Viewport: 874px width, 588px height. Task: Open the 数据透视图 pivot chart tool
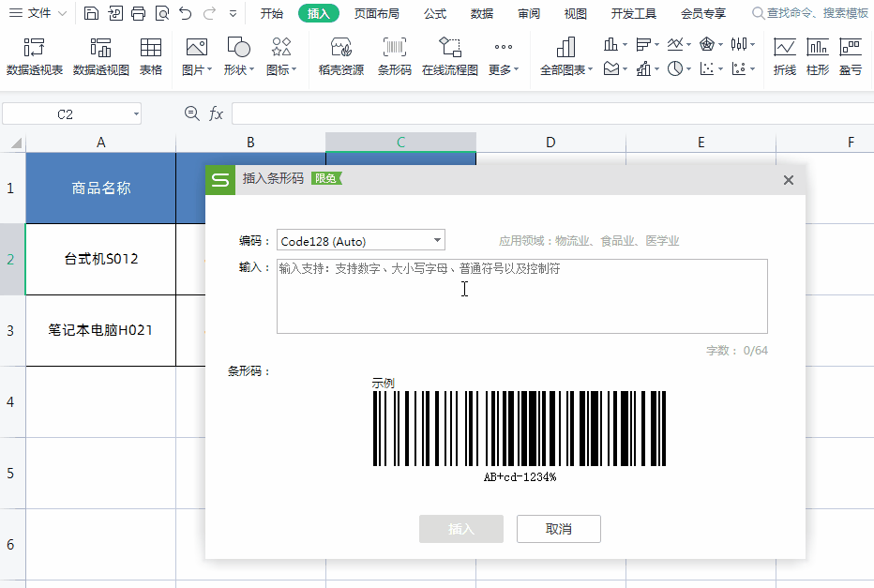[101, 56]
